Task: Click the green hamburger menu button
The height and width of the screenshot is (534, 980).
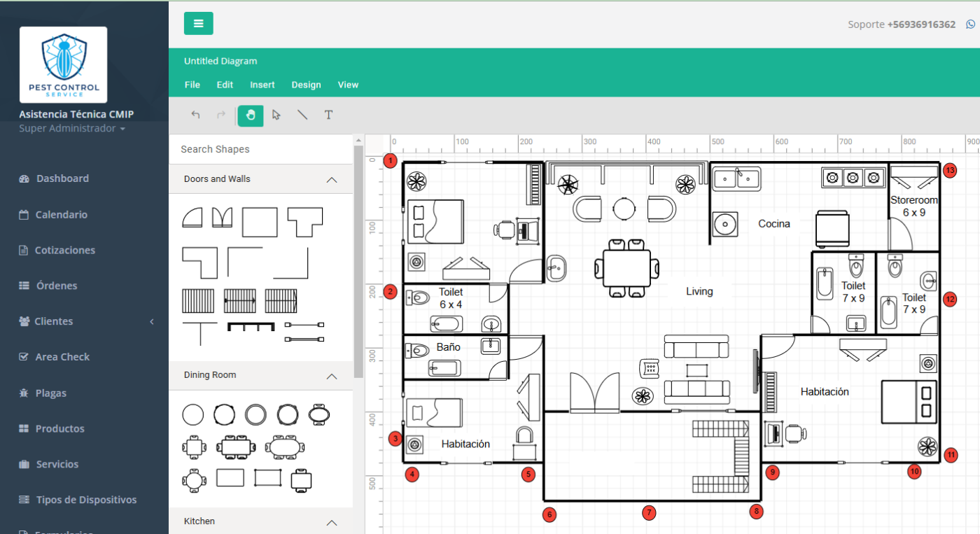Action: tap(198, 23)
